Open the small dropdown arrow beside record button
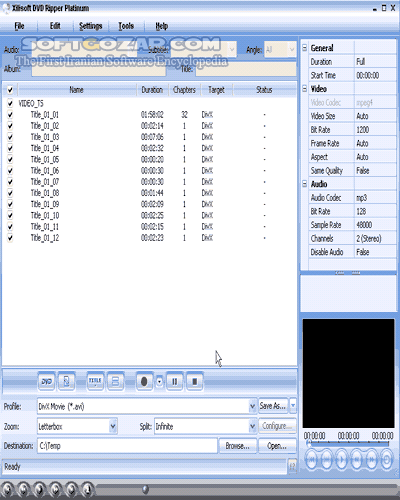 tap(160, 381)
